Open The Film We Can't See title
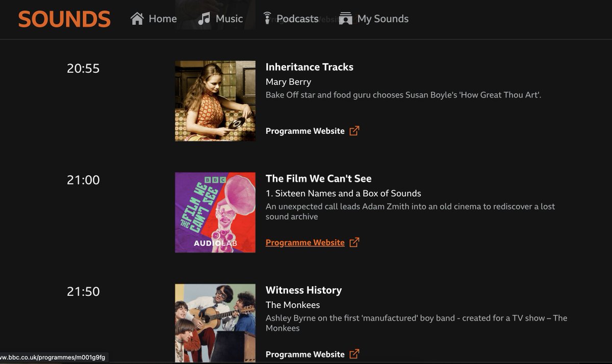This screenshot has height=364, width=612. tap(319, 178)
